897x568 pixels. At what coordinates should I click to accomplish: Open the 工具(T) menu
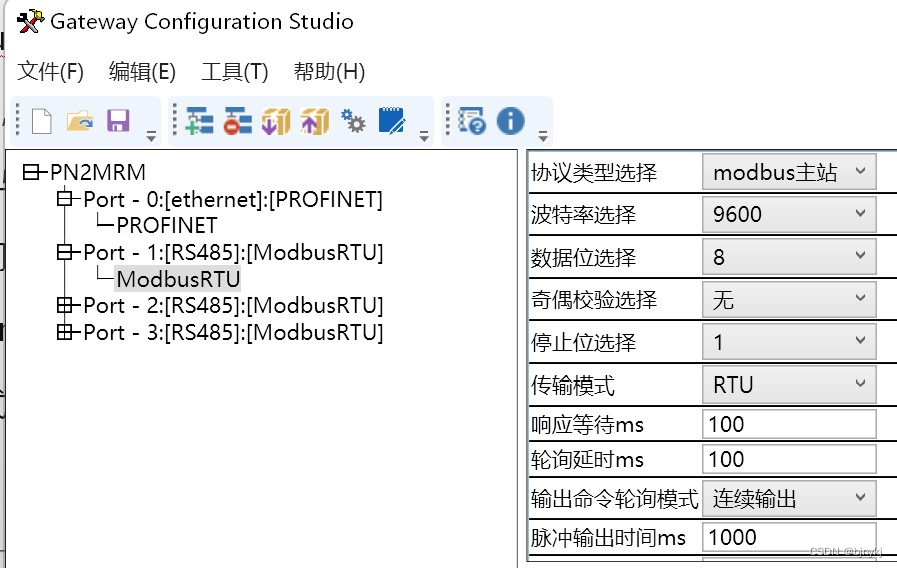click(235, 72)
